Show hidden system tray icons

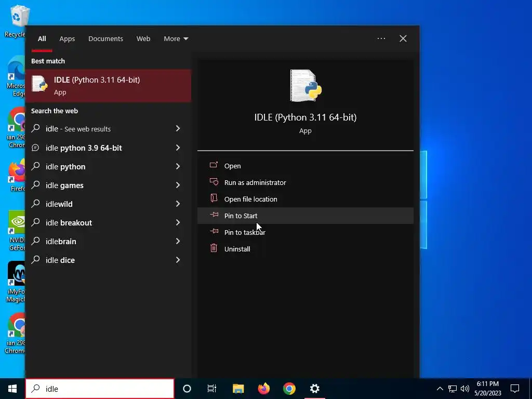pos(440,389)
